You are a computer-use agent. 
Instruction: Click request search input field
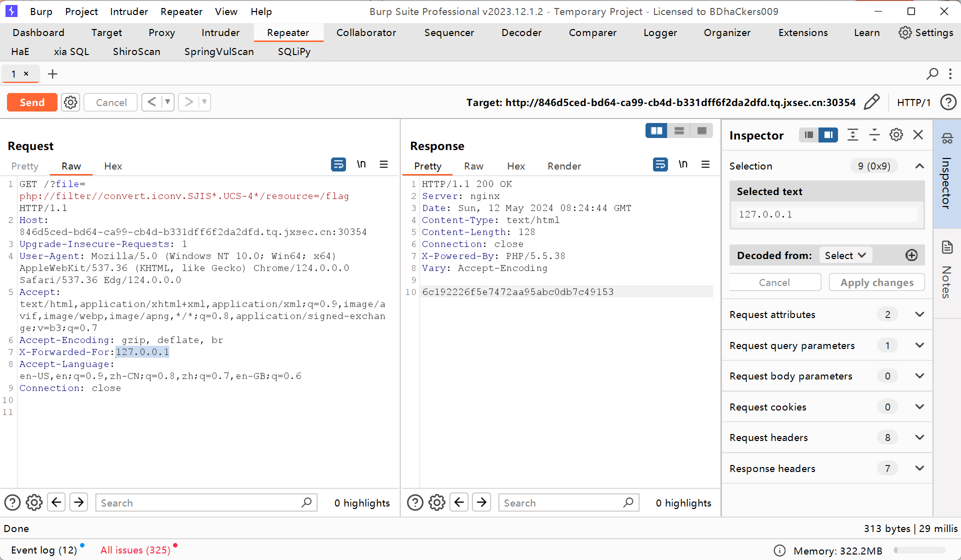click(206, 502)
